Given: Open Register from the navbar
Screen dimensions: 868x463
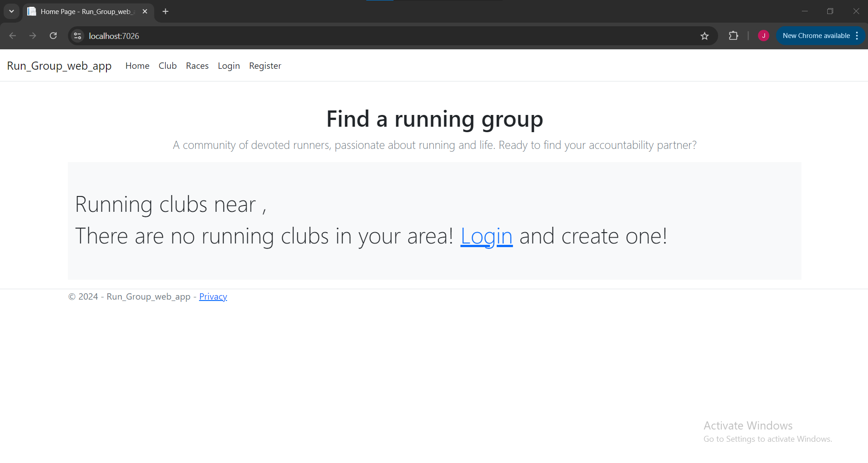Looking at the screenshot, I should (265, 66).
